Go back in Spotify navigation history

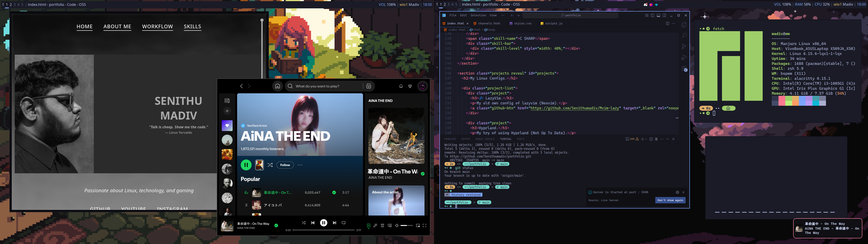click(241, 86)
